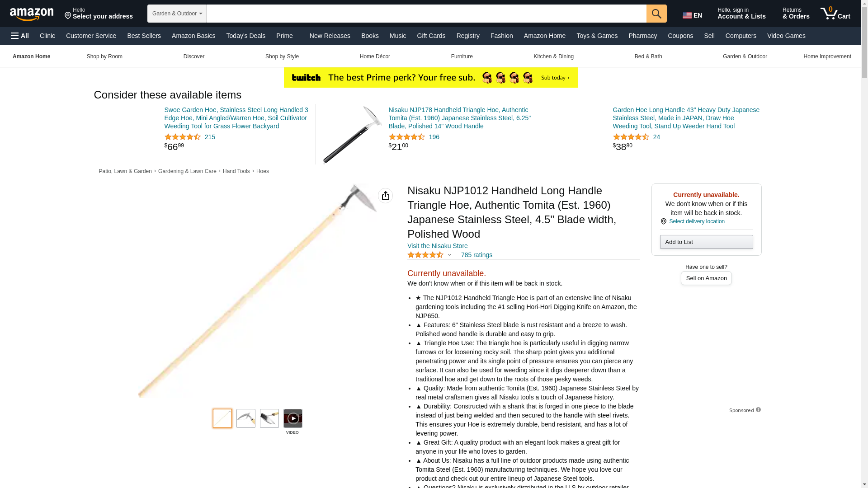This screenshot has width=868, height=488.
Task: Click the Amazon logo
Action: pos(32,14)
